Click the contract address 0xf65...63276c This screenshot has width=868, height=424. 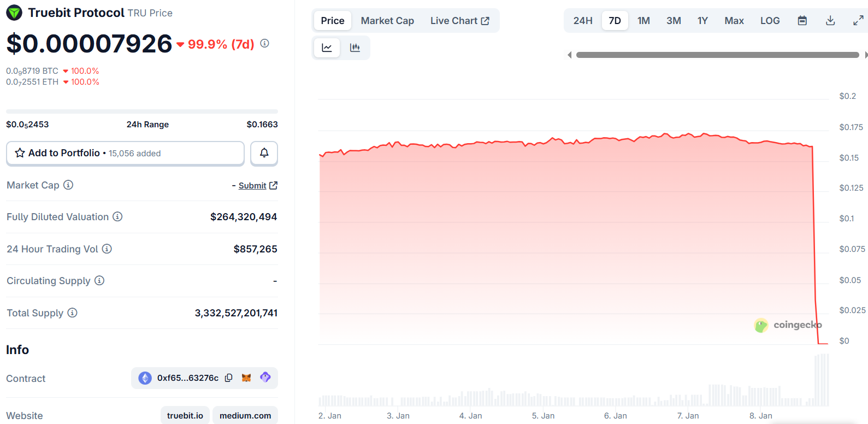(x=188, y=378)
